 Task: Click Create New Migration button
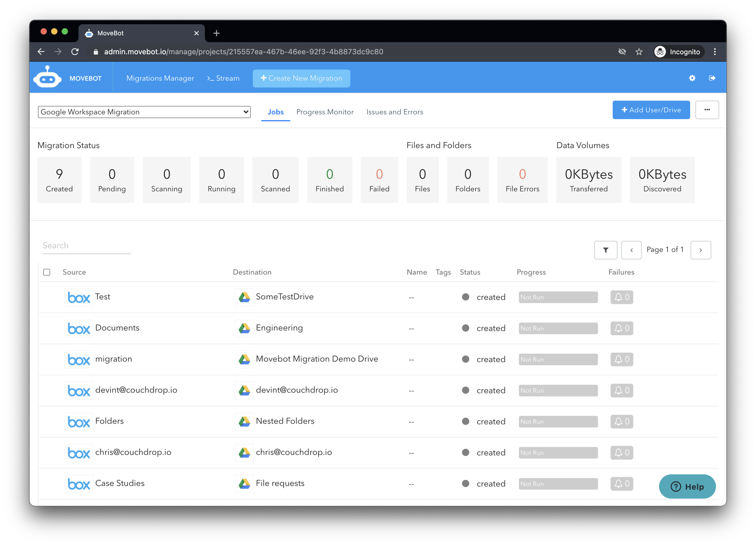pos(301,78)
